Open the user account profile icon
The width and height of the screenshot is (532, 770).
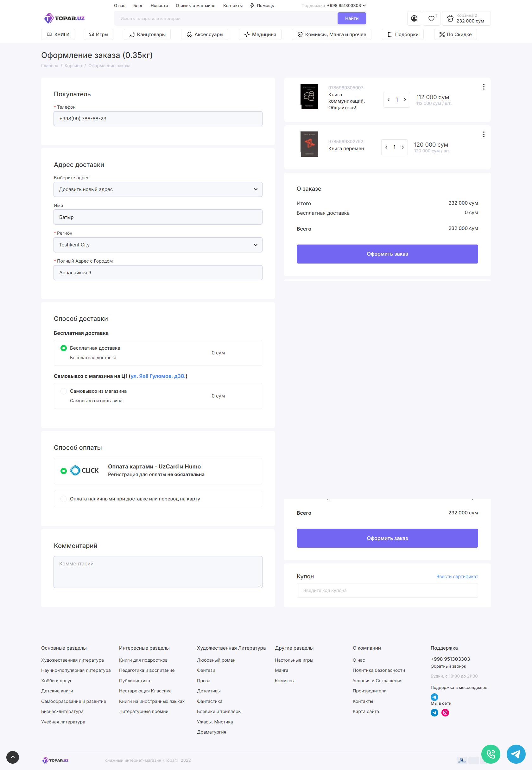coord(414,19)
